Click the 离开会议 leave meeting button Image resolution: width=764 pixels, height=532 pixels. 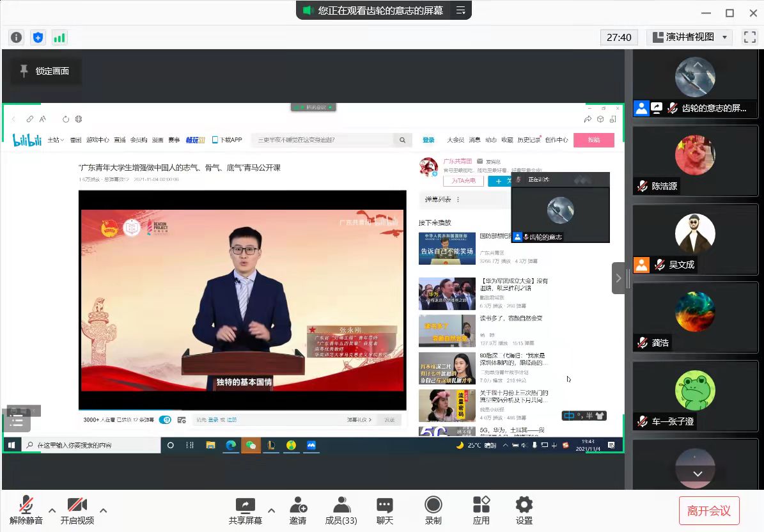[709, 510]
